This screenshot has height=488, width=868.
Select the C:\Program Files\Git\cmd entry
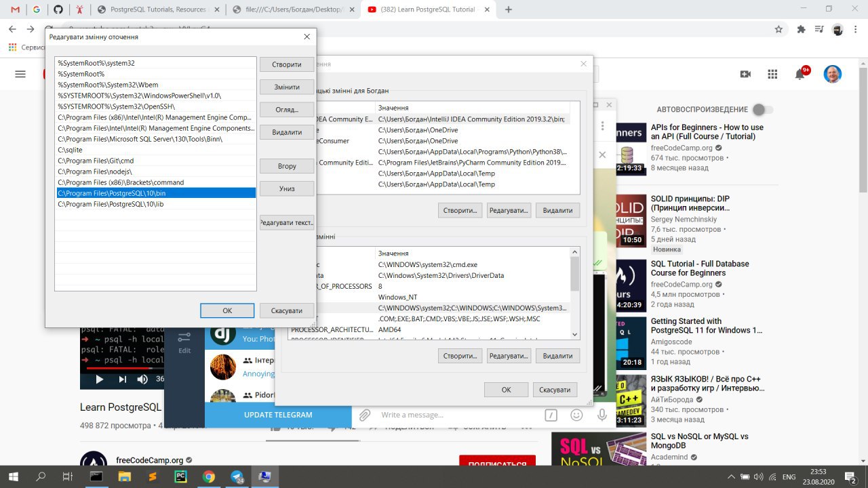coord(156,161)
